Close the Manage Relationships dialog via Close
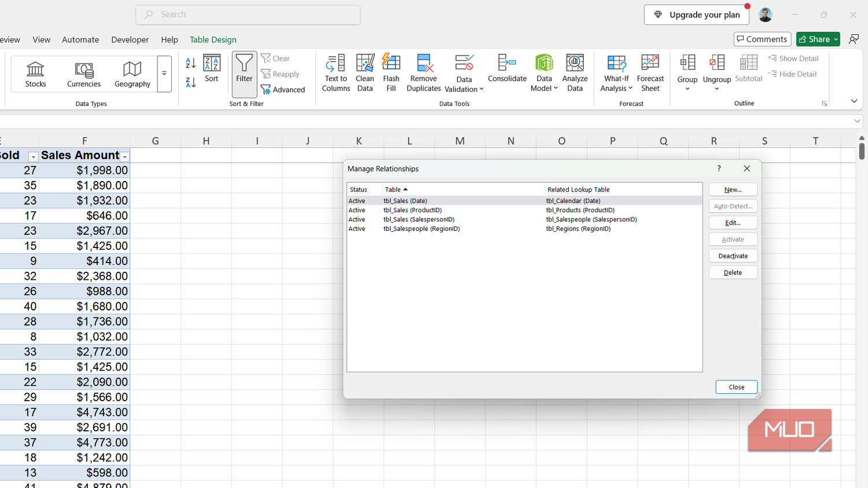 (x=737, y=387)
